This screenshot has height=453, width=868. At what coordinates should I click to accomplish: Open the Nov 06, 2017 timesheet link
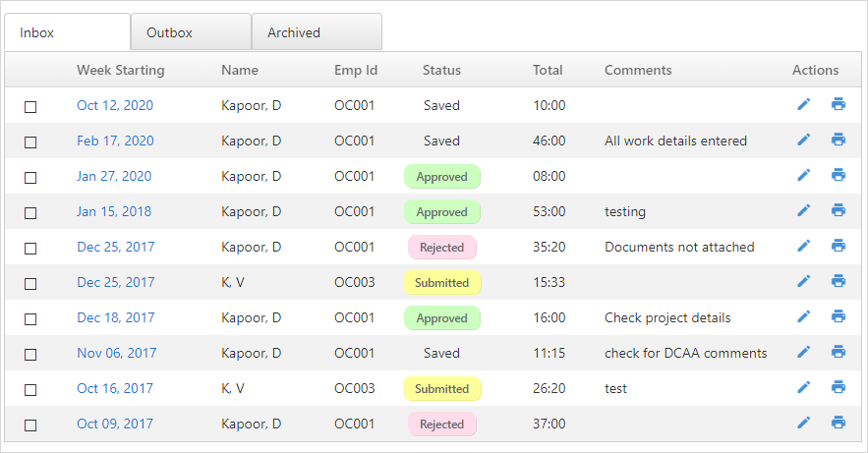pos(117,353)
